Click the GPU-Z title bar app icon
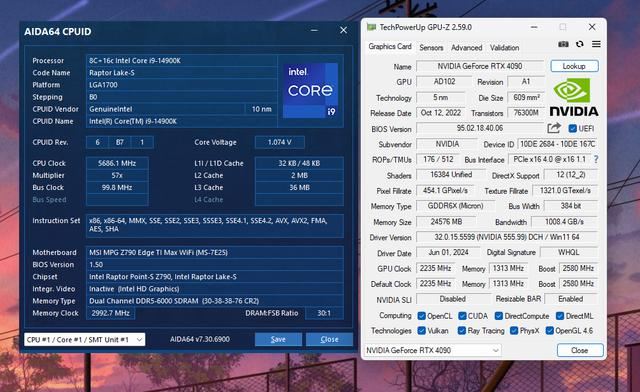Image resolution: width=640 pixels, height=392 pixels. (x=371, y=27)
